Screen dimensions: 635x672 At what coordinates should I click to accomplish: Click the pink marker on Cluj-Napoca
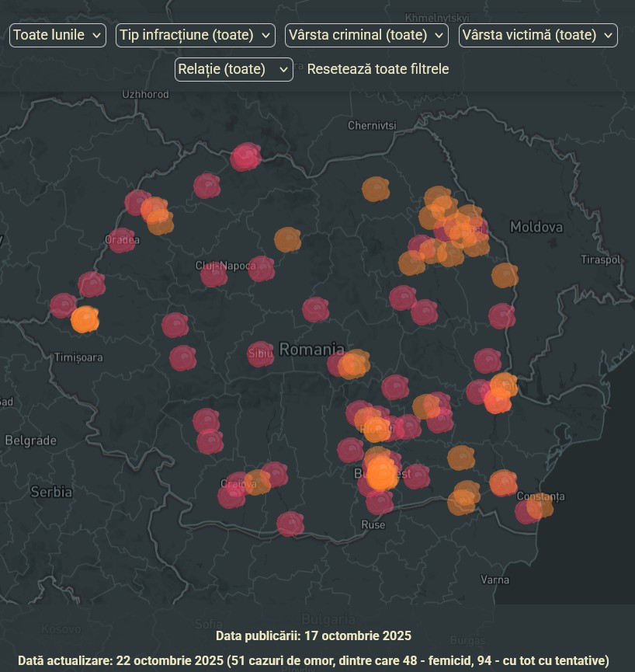coord(214,274)
